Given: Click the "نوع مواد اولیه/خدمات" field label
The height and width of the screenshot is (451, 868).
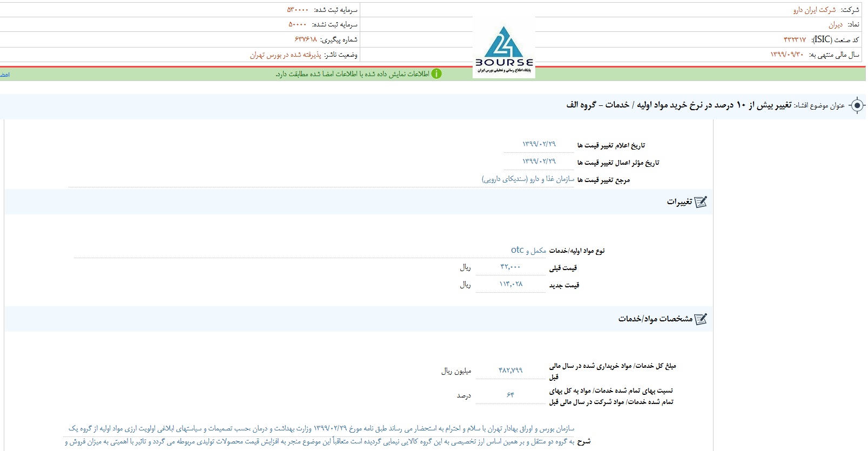Looking at the screenshot, I should click(577, 251).
